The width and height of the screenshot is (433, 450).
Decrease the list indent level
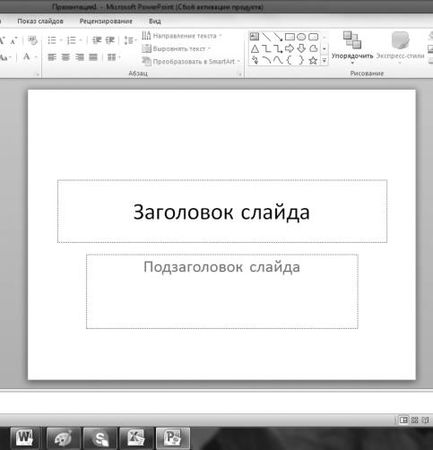click(97, 40)
